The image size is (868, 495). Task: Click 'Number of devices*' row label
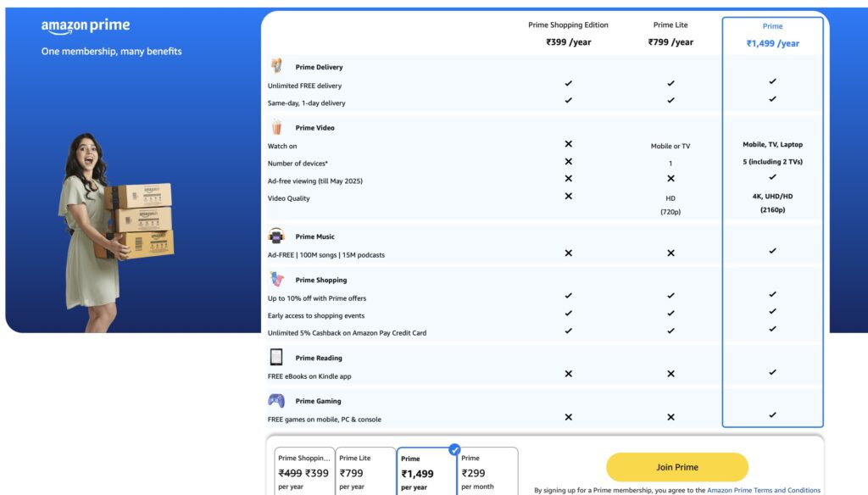298,164
